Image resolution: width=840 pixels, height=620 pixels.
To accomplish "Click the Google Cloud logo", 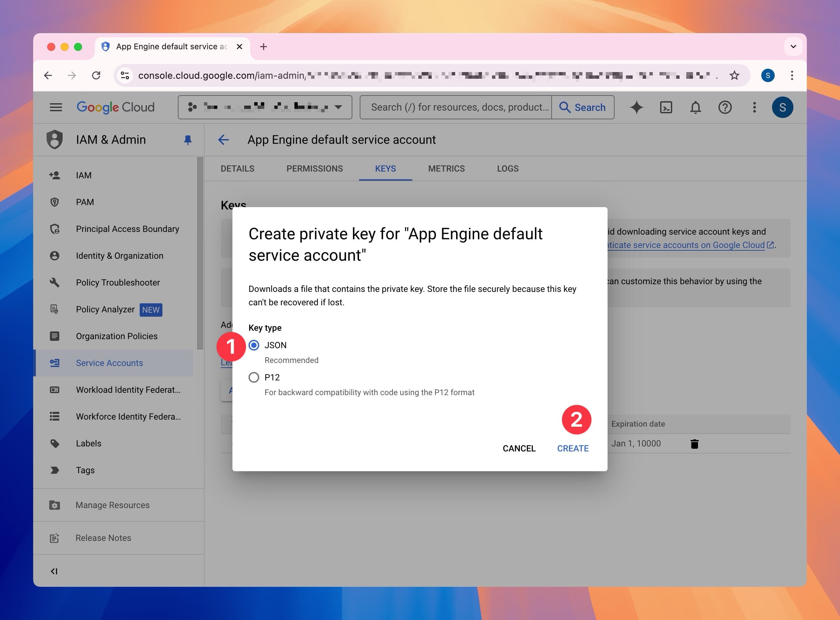I will click(116, 107).
